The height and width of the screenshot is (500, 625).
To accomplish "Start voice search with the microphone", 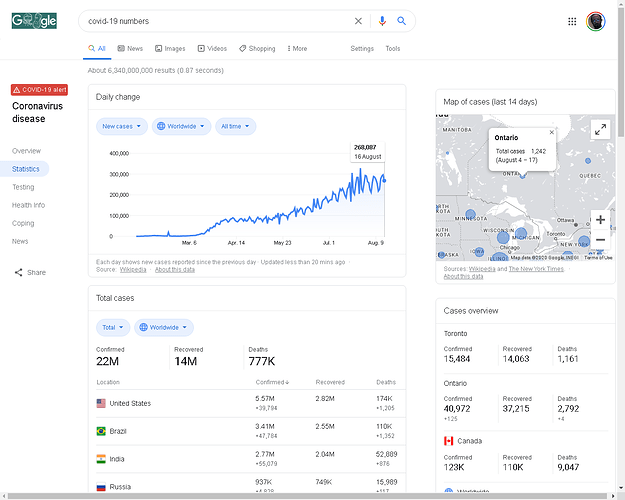I will pos(382,21).
